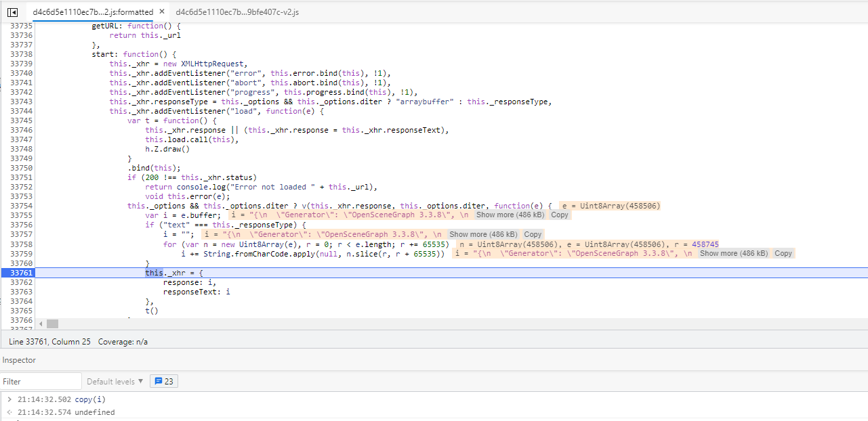
Task: Open the Default levels dropdown
Action: click(115, 381)
